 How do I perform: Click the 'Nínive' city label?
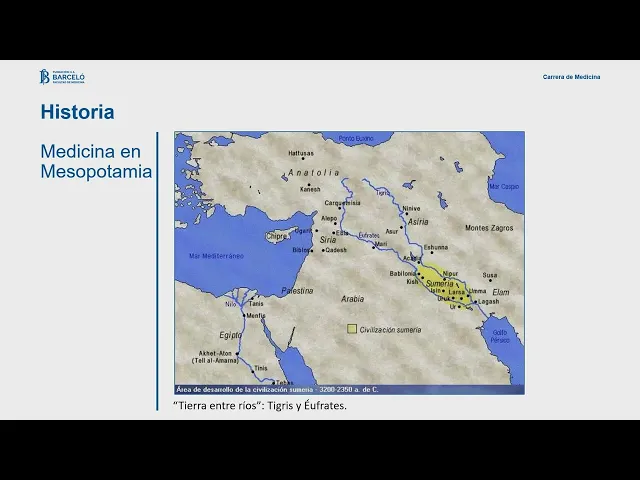[411, 209]
